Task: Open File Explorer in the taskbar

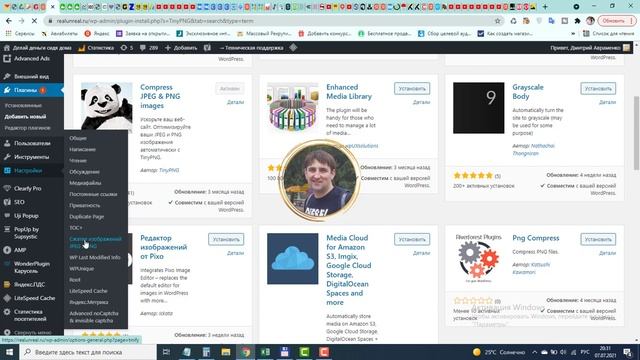Action: tap(226, 352)
